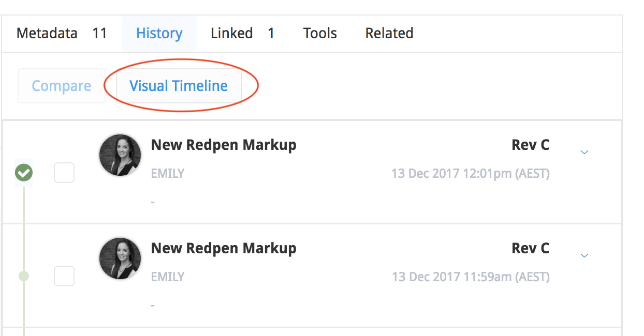Screen dimensions: 644x336
Task: Switch to the Metadata tab
Action: pos(61,34)
